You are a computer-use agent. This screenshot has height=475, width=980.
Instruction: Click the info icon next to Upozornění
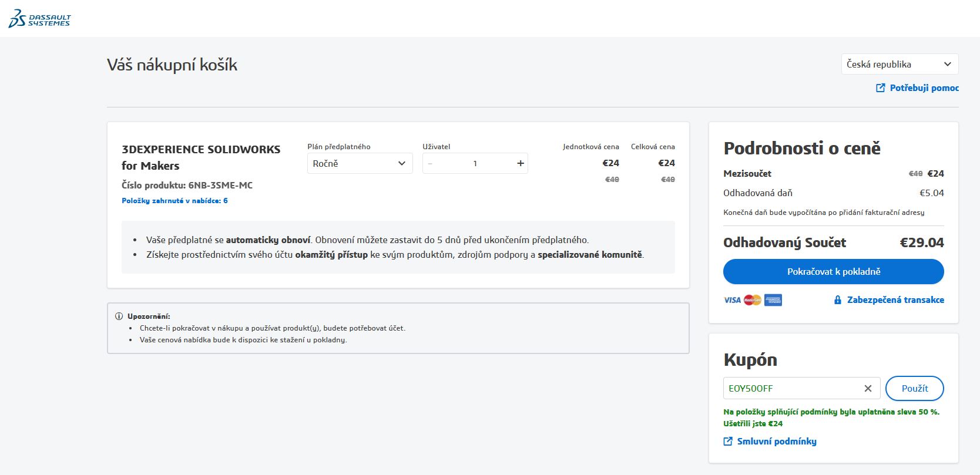click(119, 316)
